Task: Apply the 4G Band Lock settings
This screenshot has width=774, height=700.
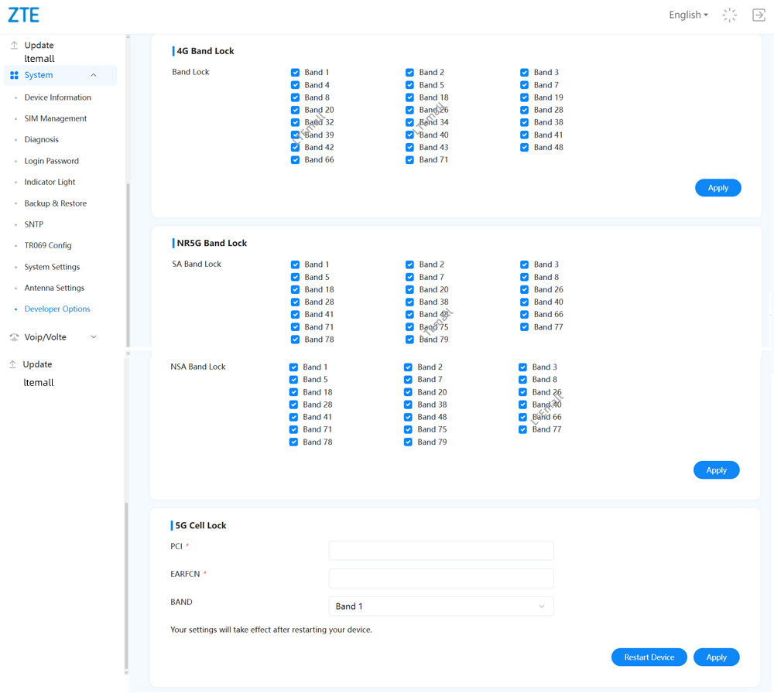Action: pos(717,188)
